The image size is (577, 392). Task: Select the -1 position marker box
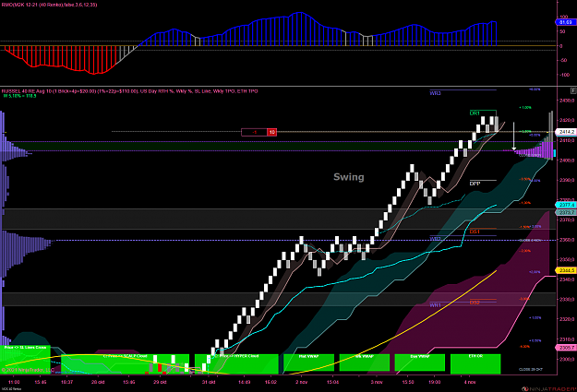pyautogui.click(x=254, y=132)
